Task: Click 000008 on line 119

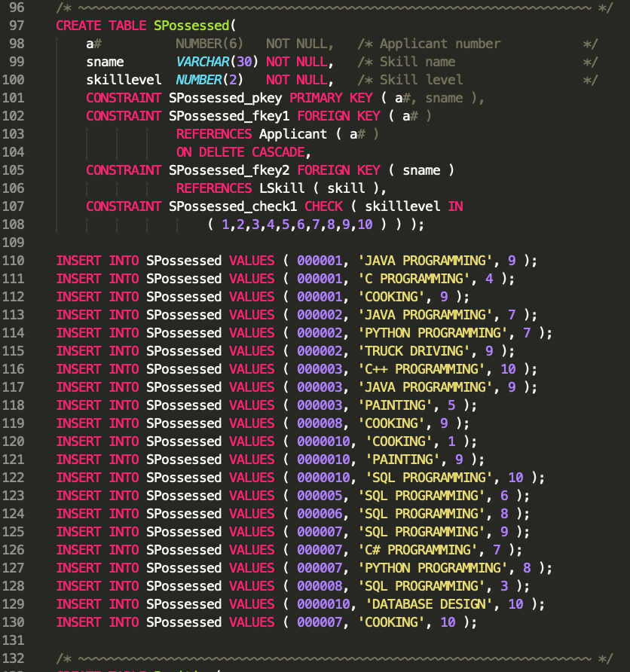Action: (320, 423)
